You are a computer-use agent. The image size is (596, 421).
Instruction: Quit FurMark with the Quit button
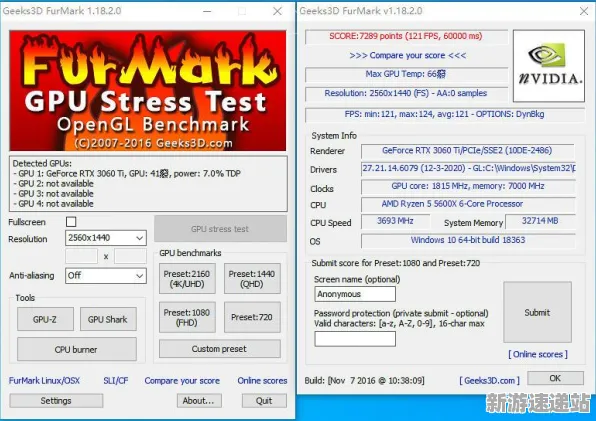coord(264,400)
